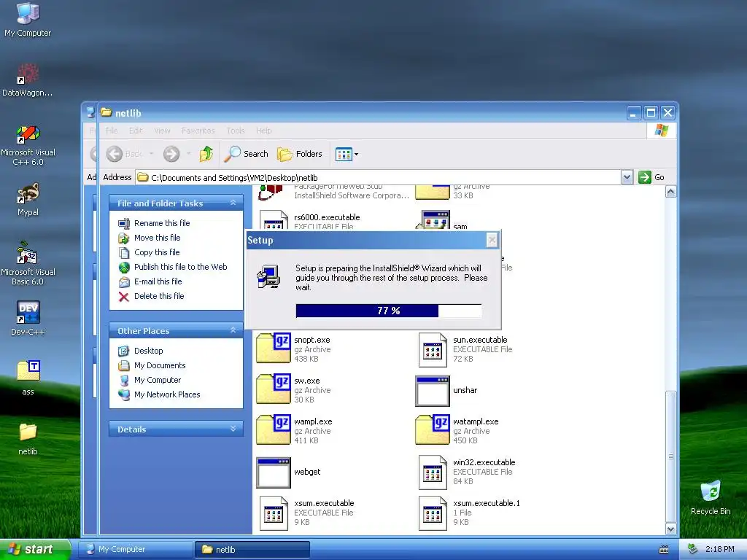Viewport: 747px width, 560px height.
Task: Expand the Details panel
Action: [x=233, y=429]
